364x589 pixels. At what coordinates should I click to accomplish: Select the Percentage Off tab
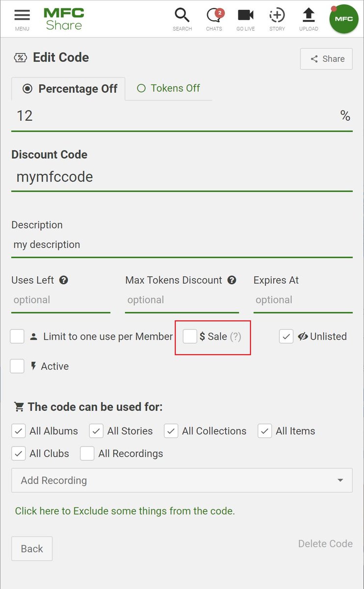click(x=68, y=89)
